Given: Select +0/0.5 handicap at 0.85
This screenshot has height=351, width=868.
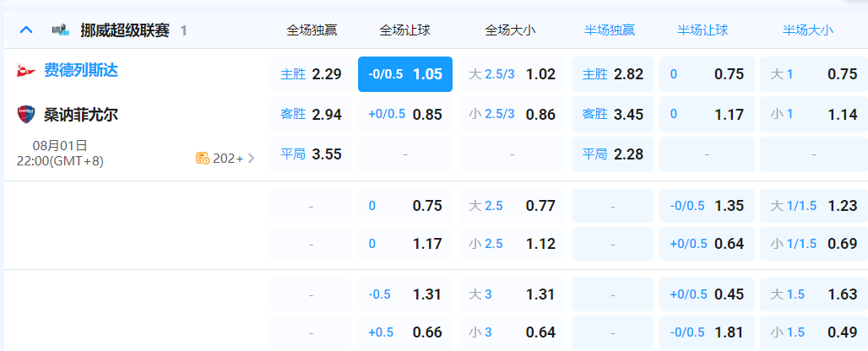Looking at the screenshot, I should [405, 115].
